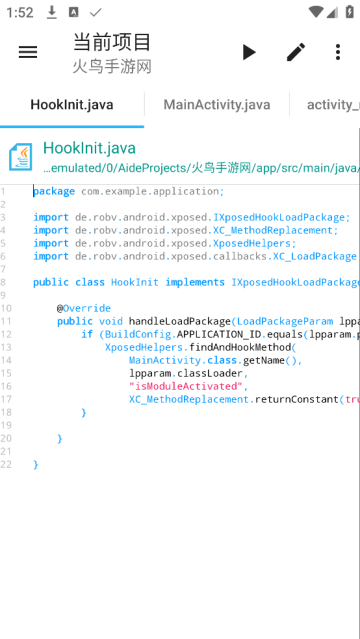Tap the Wi-Fi signal status icon

pyautogui.click(x=316, y=12)
